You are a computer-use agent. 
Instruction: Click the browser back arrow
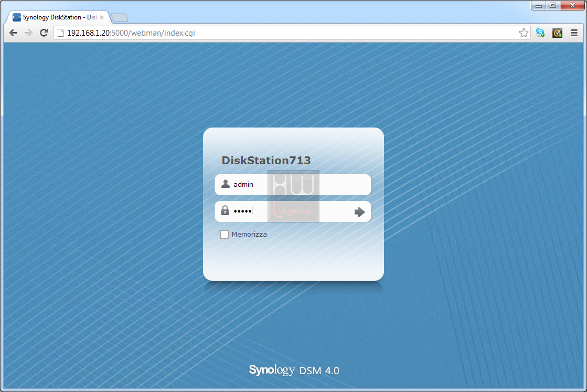point(14,33)
